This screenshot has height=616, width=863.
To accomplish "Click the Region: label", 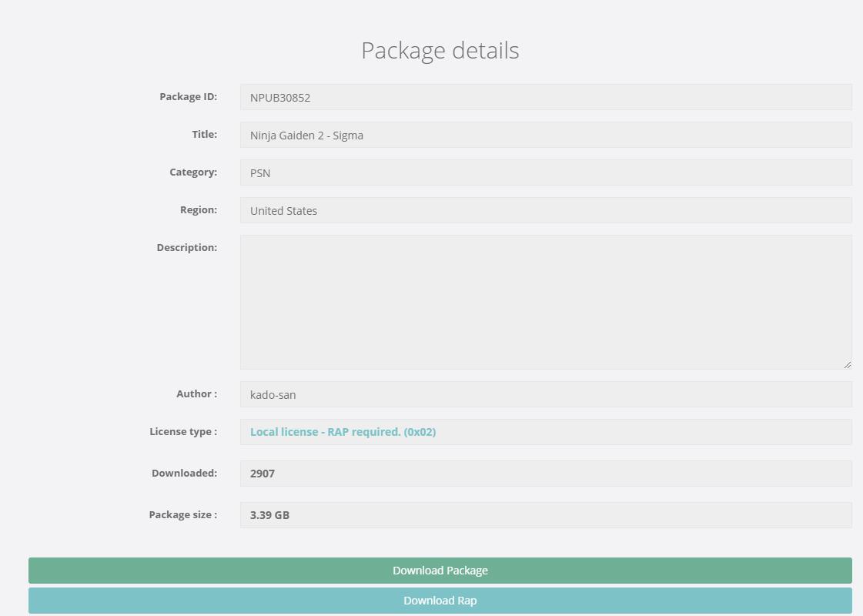I will coord(197,209).
